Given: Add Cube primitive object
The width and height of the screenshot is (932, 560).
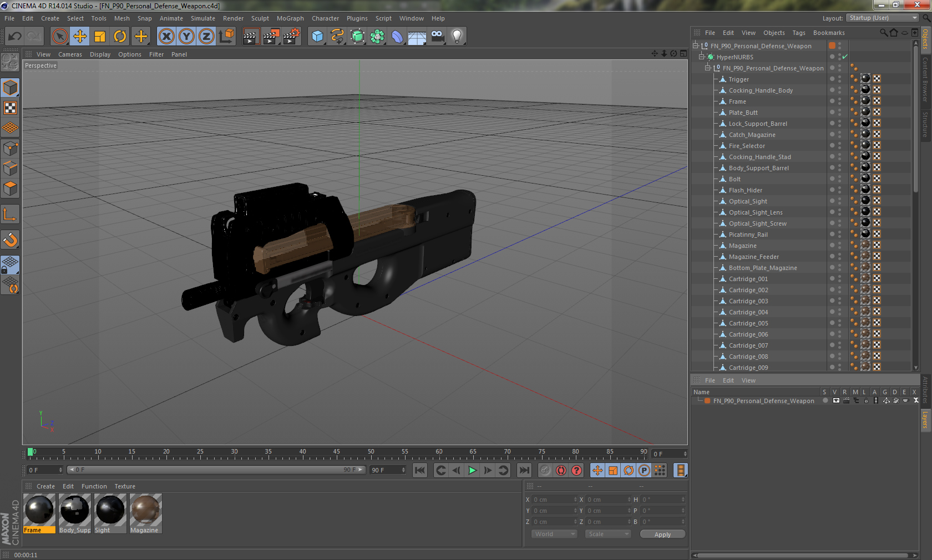Looking at the screenshot, I should pyautogui.click(x=317, y=37).
